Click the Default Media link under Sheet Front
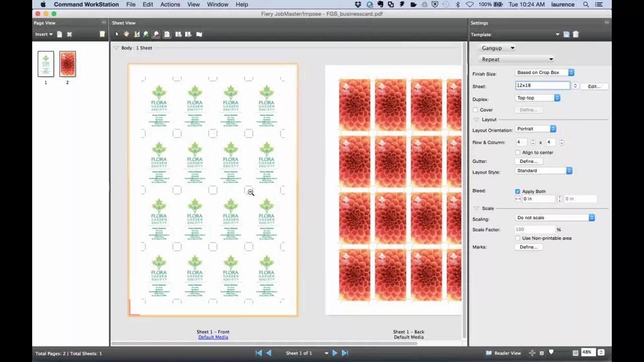Viewport: 644px width, 362px height. tap(213, 337)
